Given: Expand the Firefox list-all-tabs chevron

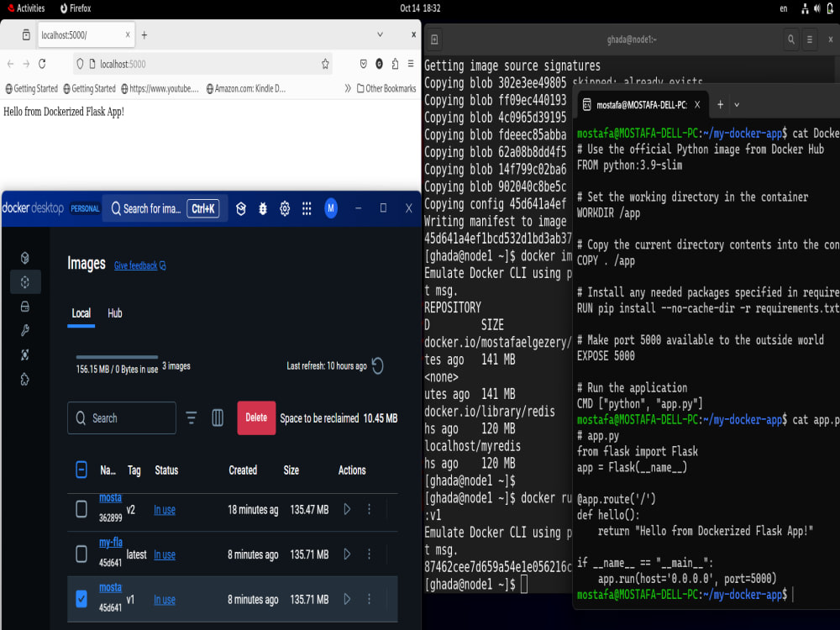Looking at the screenshot, I should click(x=380, y=34).
